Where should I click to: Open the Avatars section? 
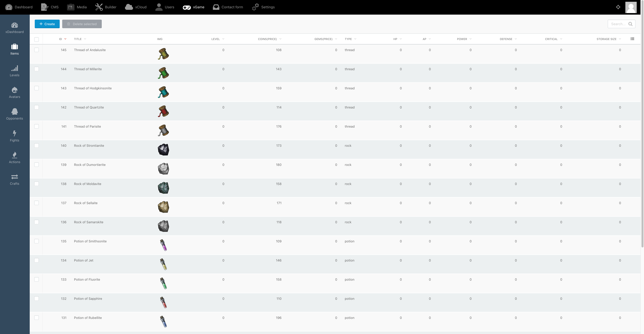[x=14, y=92]
